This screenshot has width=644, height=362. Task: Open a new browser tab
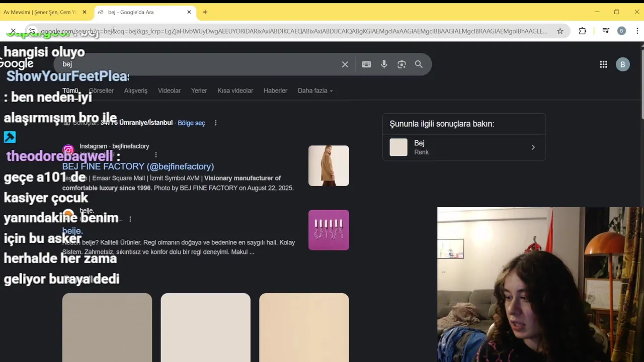point(205,12)
